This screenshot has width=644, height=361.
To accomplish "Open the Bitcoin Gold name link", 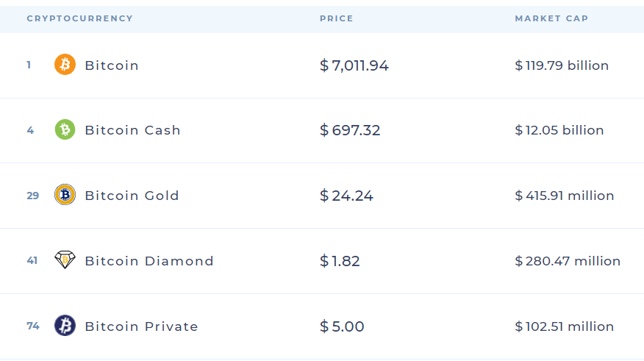I will click(x=132, y=196).
